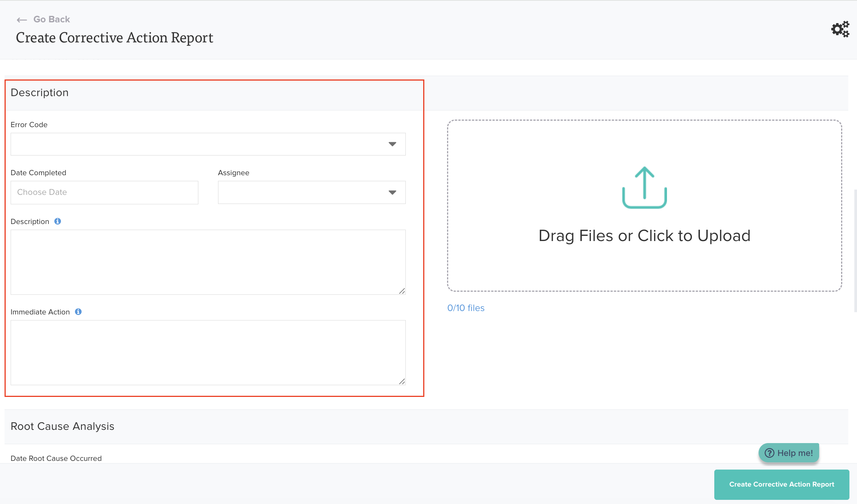Open the Error Code dropdown
The width and height of the screenshot is (857, 504).
pos(208,144)
